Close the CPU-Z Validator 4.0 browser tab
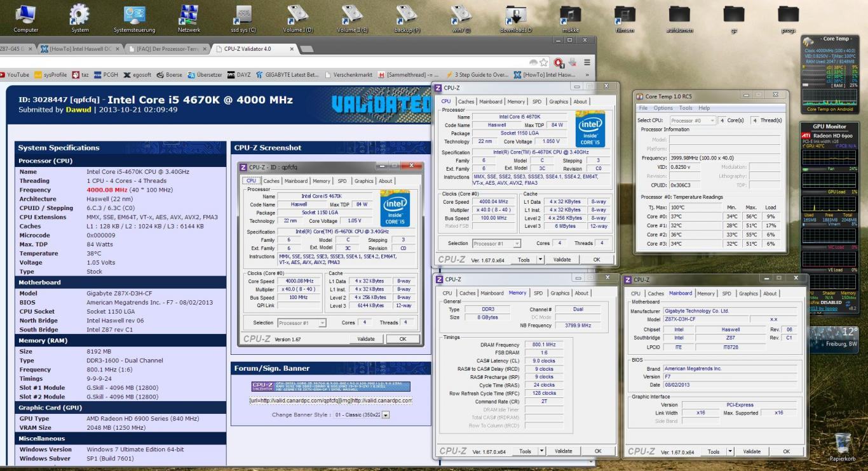The height and width of the screenshot is (471, 868). click(x=292, y=49)
